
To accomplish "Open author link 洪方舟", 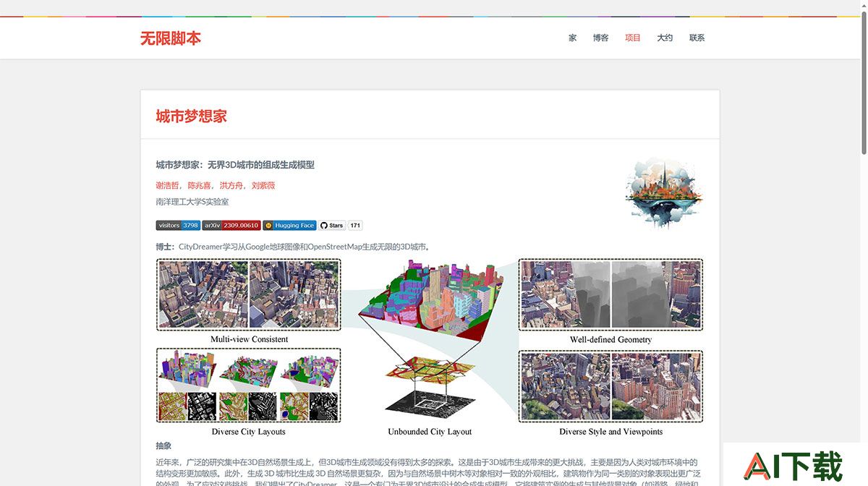I will coord(233,185).
